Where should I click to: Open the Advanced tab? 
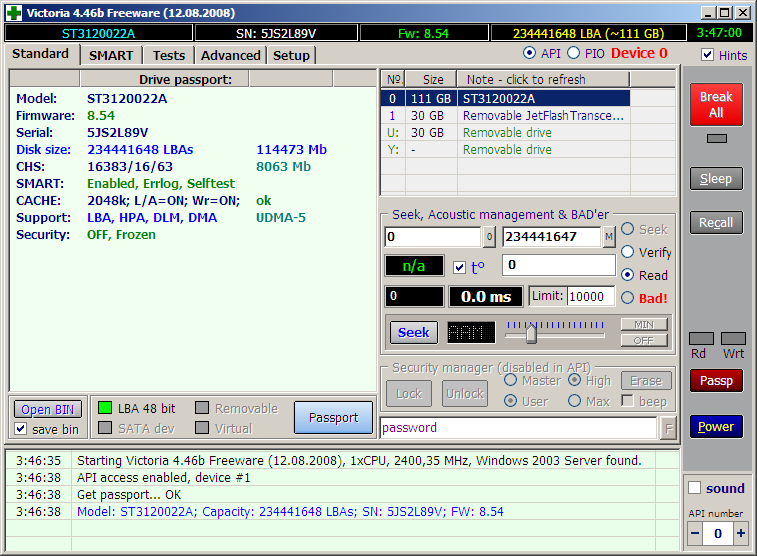tap(231, 56)
